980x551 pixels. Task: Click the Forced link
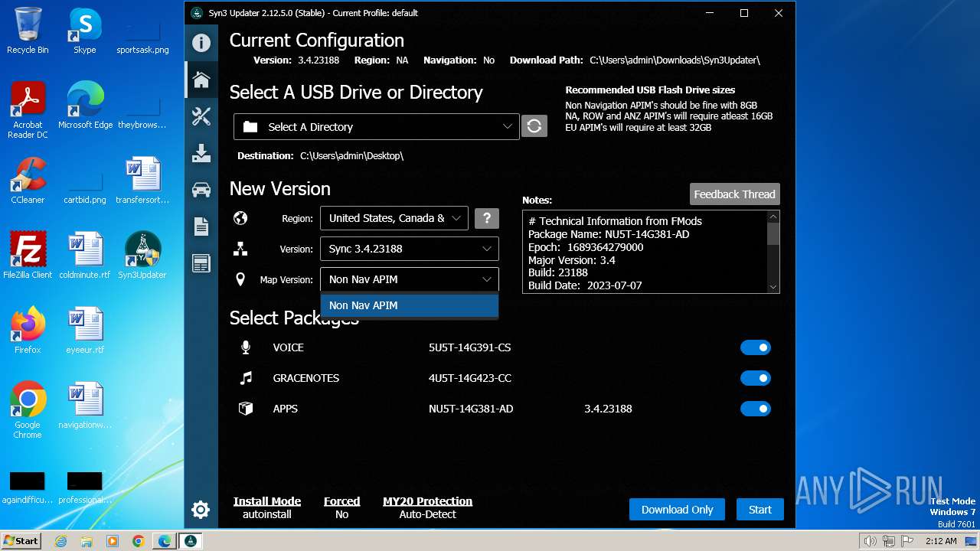pyautogui.click(x=341, y=501)
